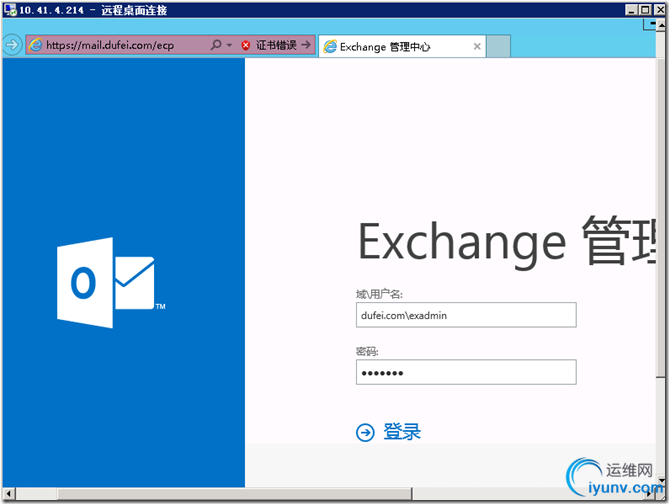Viewport: 669px width, 504px height.
Task: Click the browser forward arrow button
Action: coord(12,44)
